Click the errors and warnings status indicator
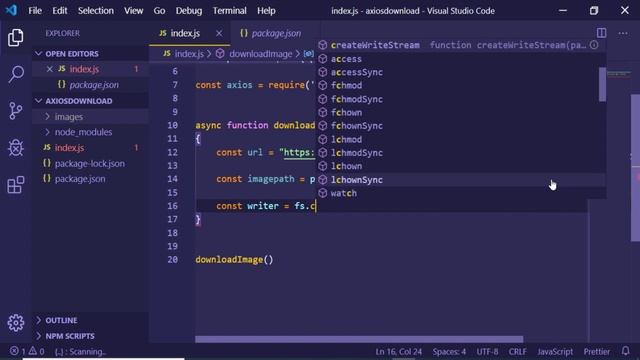This screenshot has width=640, height=360. coord(27,351)
